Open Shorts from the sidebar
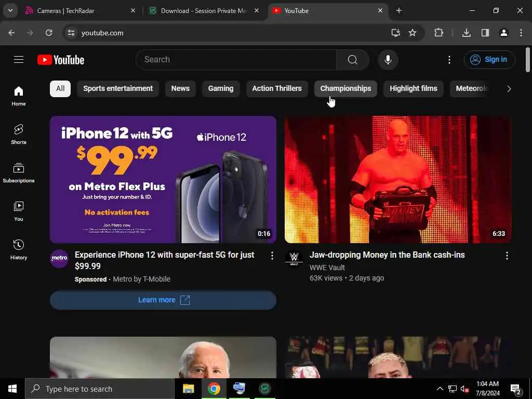 (x=19, y=135)
